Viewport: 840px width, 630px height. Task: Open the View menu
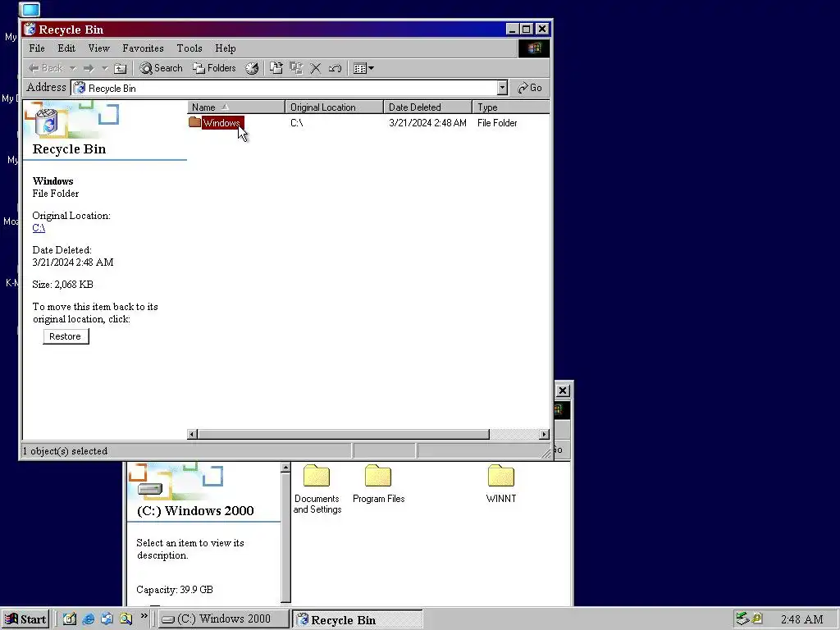pos(99,48)
